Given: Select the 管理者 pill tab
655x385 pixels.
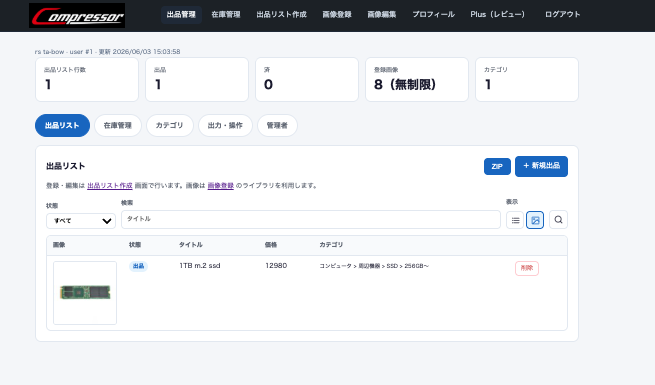Looking at the screenshot, I should [x=277, y=125].
